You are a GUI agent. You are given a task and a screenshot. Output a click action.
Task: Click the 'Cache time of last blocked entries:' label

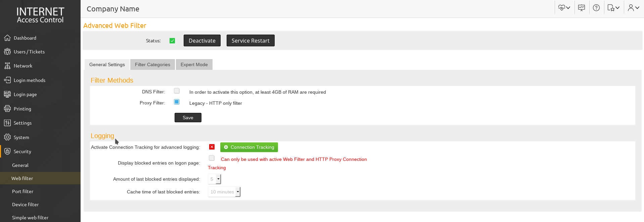164,192
